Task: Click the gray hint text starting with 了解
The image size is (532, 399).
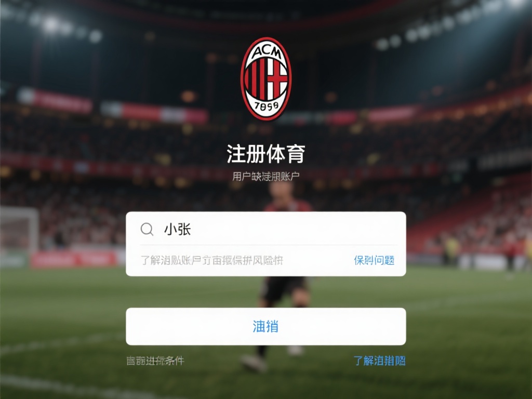Action: point(212,260)
